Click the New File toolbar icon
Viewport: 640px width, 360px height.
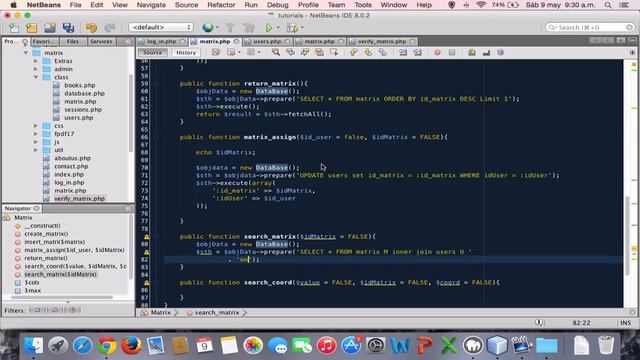click(x=14, y=27)
